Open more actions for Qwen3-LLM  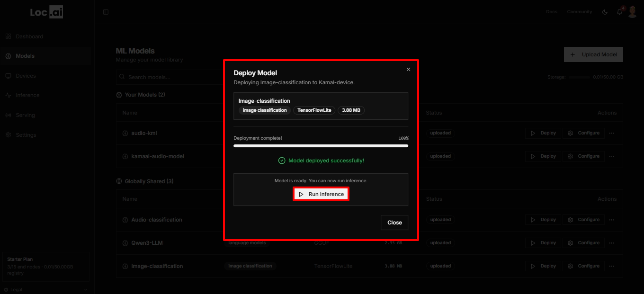coord(611,243)
